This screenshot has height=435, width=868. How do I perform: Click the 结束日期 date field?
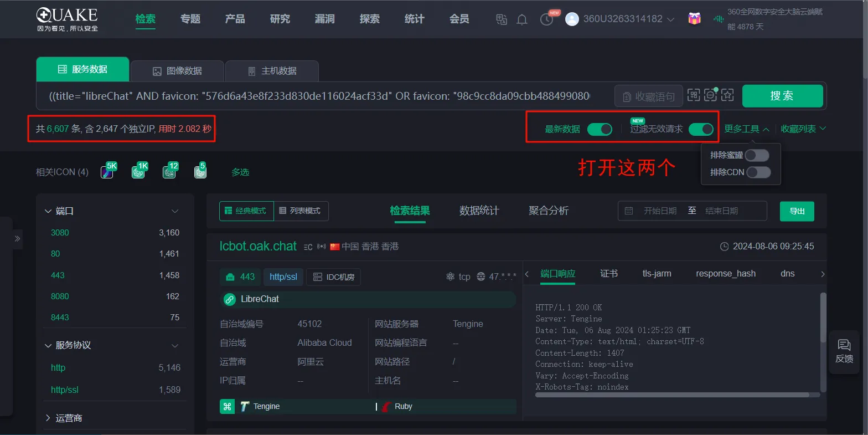pyautogui.click(x=722, y=211)
